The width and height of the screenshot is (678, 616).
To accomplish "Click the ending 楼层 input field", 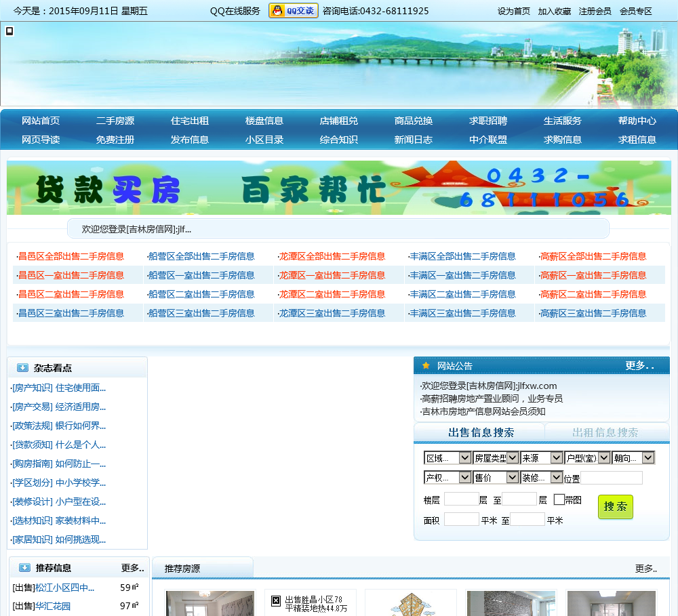I will [x=519, y=499].
